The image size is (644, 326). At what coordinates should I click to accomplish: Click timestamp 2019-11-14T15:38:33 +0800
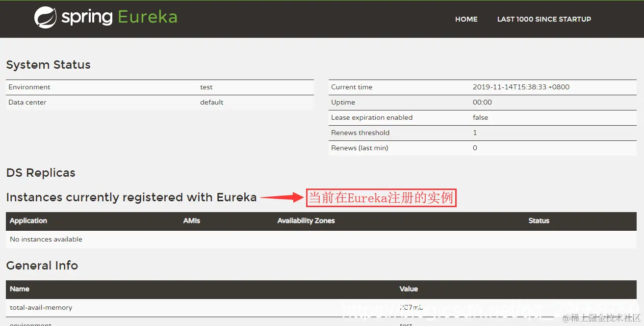pyautogui.click(x=521, y=87)
